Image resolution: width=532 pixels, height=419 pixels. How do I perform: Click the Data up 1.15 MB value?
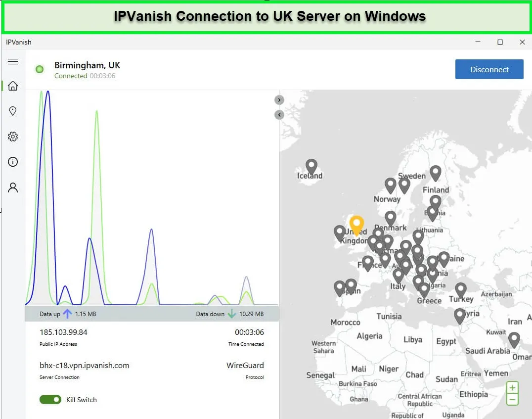tap(86, 314)
